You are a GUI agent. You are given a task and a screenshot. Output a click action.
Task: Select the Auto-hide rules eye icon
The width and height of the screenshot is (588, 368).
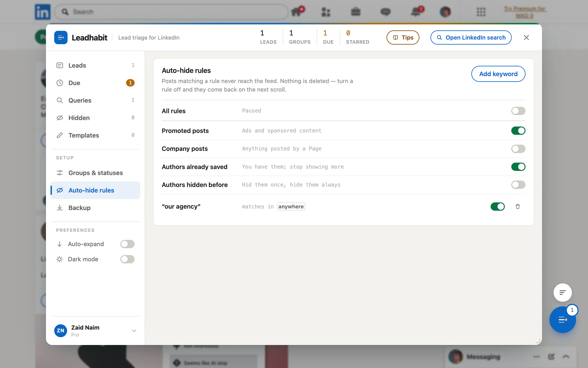(60, 190)
